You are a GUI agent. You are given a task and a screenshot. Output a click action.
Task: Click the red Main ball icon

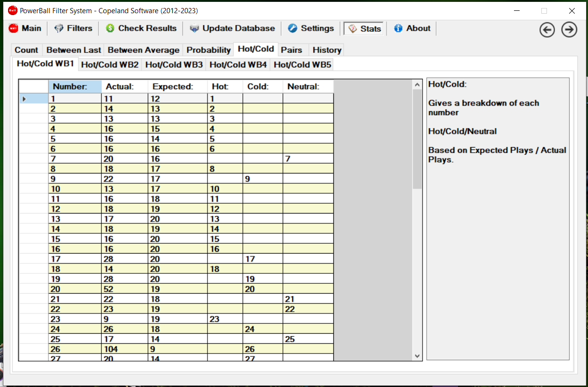pos(13,28)
